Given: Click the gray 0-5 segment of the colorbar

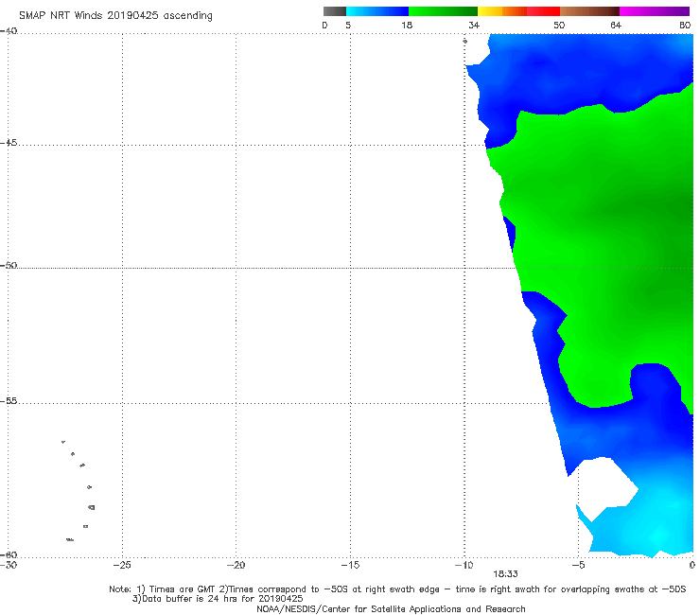Looking at the screenshot, I should coord(335,11).
